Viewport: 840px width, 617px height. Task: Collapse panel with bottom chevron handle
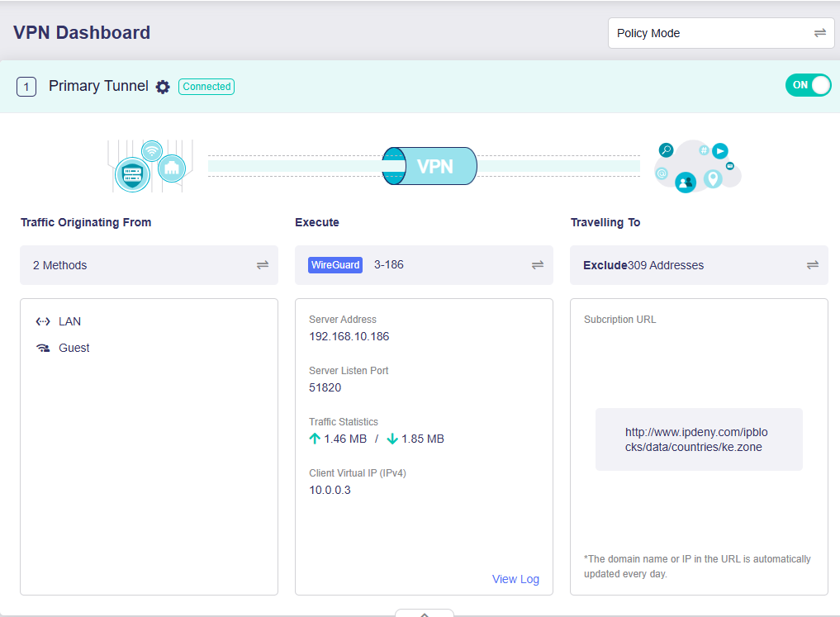click(x=425, y=613)
